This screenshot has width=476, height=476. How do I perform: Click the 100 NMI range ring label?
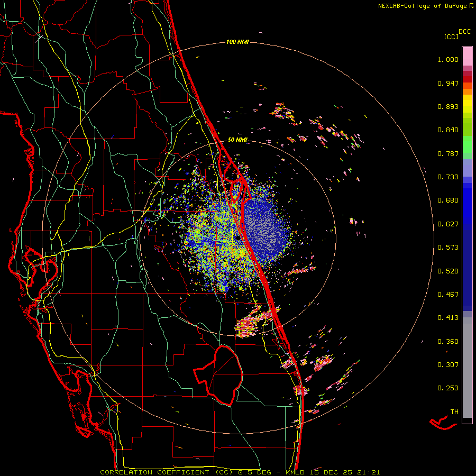pos(237,42)
